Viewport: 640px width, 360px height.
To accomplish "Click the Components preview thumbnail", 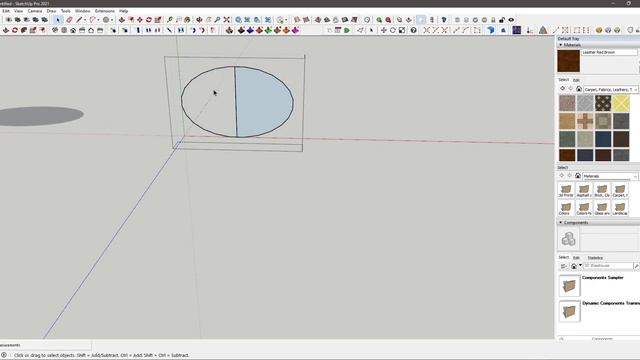I will (569, 239).
